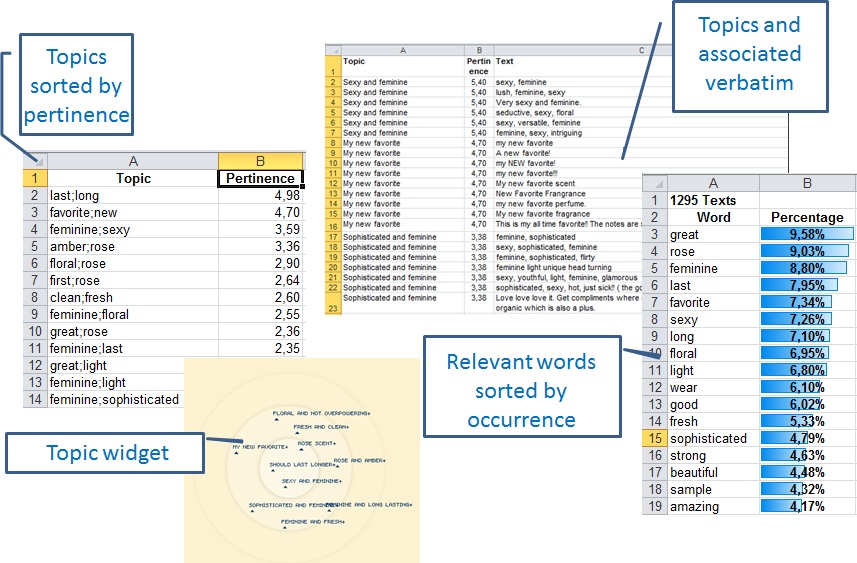Click the 5,33% data bar cell
Screen dimensions: 857x563
click(807, 421)
